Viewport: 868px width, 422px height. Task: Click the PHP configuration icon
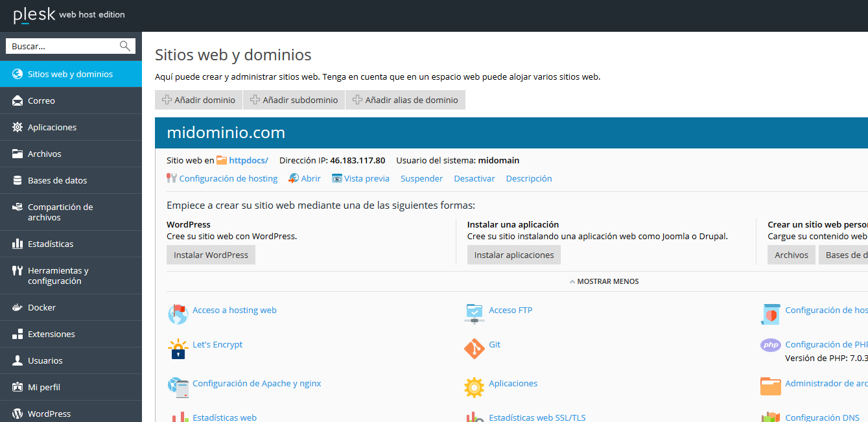[770, 345]
